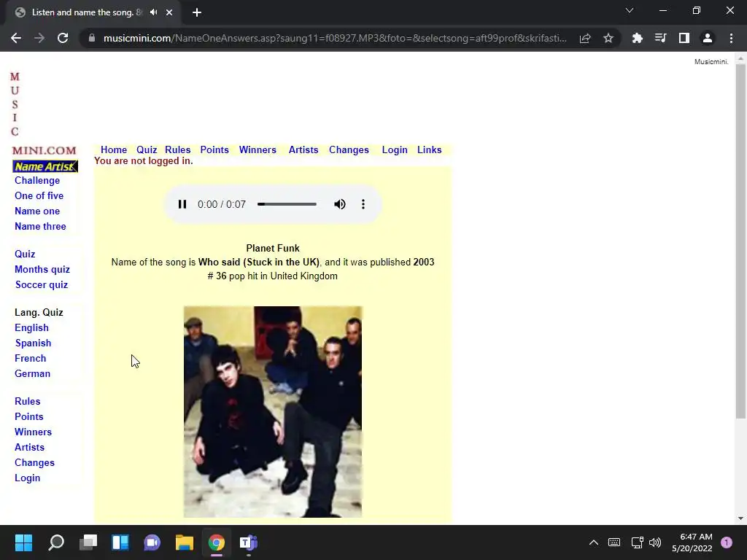Click the MINI.COM site logo

click(44, 150)
